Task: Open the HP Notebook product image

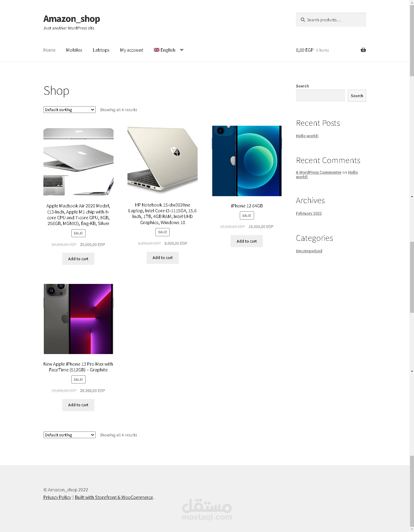Action: pos(163,160)
